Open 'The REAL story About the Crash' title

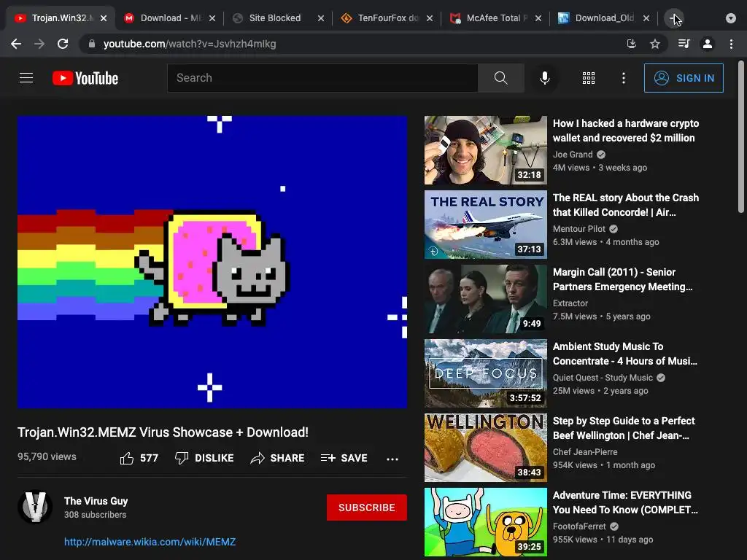tap(625, 205)
